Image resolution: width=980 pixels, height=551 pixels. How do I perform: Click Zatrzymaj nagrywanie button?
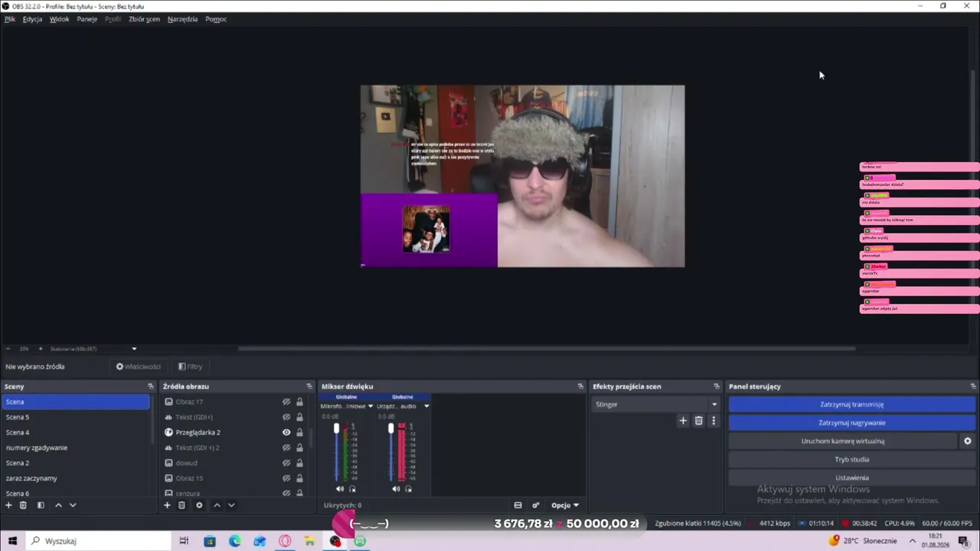[x=851, y=422]
